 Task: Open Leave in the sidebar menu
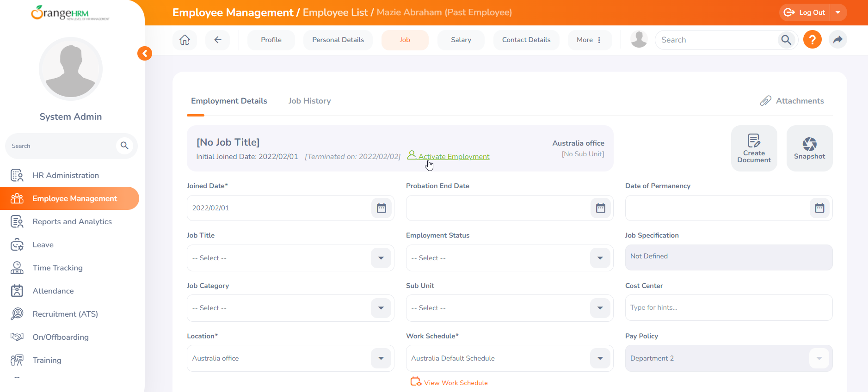point(43,245)
